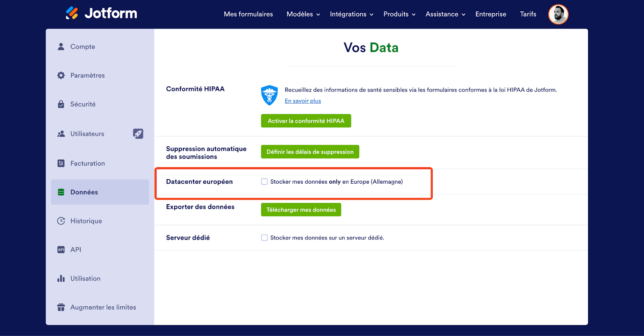Screen dimensions: 644x336
Task: Click Définir les délais de suppression button
Action: click(x=310, y=152)
